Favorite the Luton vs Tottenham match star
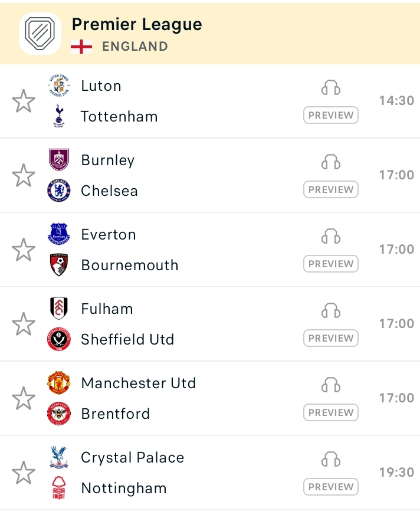The width and height of the screenshot is (420, 518). pyautogui.click(x=24, y=101)
